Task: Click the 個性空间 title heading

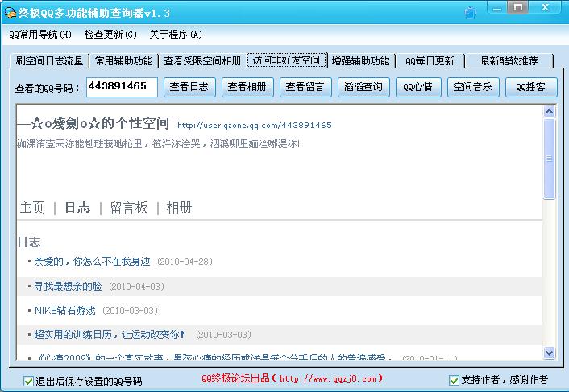Action: coord(93,123)
